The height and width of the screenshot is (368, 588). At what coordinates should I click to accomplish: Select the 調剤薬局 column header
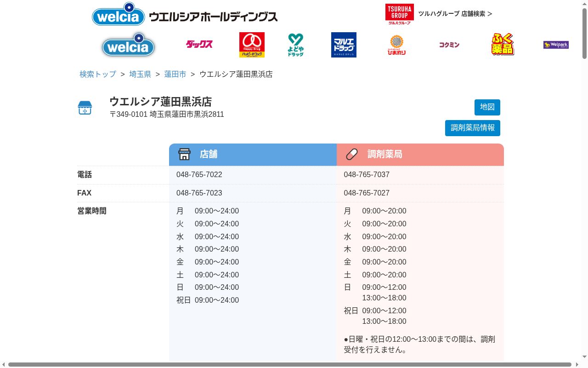420,155
